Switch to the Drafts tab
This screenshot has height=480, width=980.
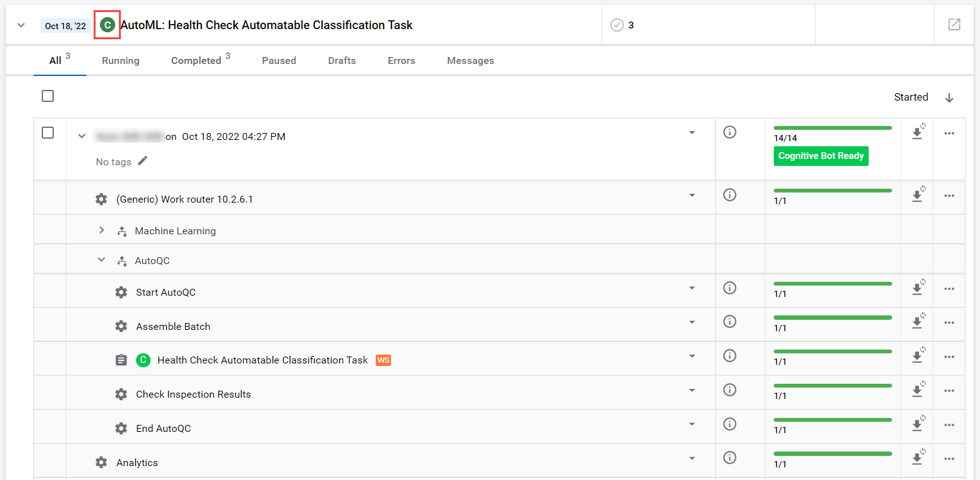(x=342, y=61)
